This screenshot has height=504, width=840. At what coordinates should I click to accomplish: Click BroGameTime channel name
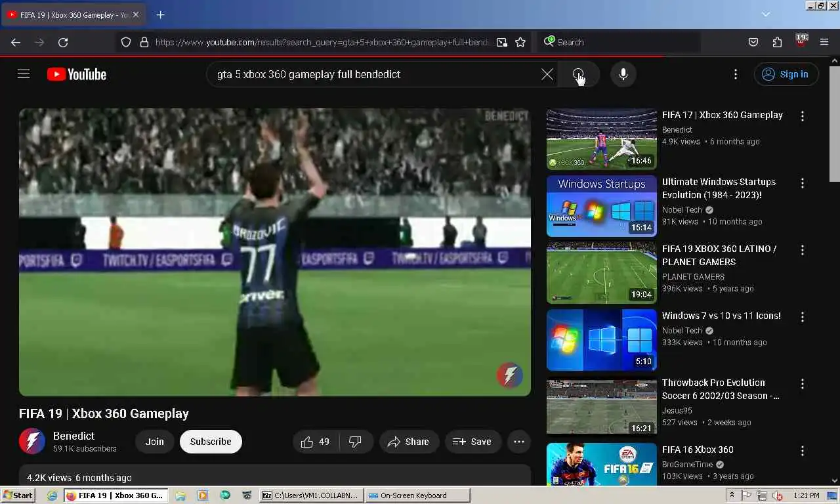click(687, 465)
